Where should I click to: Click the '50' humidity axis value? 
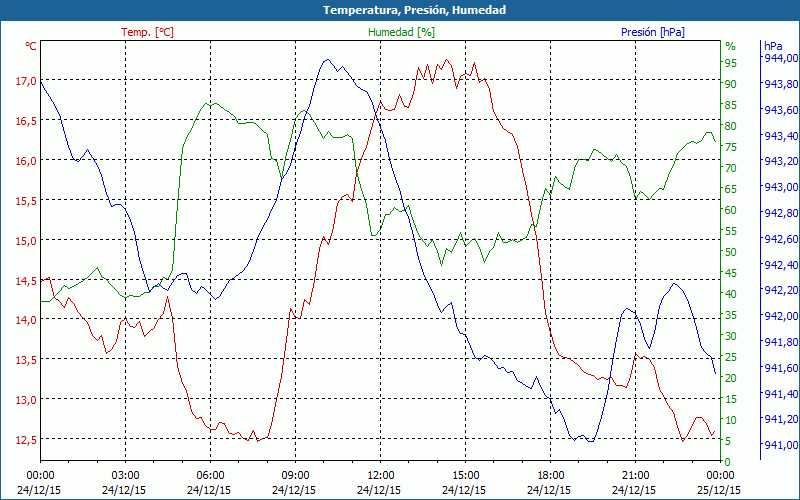pyautogui.click(x=731, y=252)
